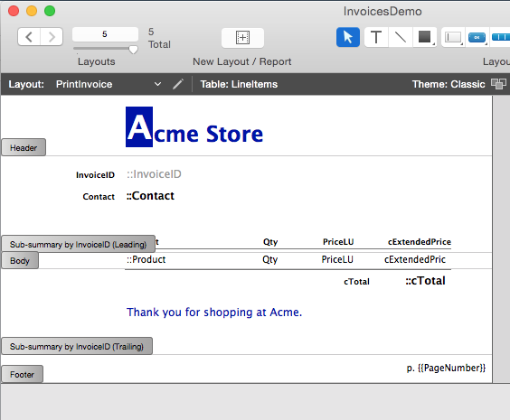This screenshot has width=510, height=420.
Task: Select the Rectangle shape tool
Action: [x=425, y=37]
